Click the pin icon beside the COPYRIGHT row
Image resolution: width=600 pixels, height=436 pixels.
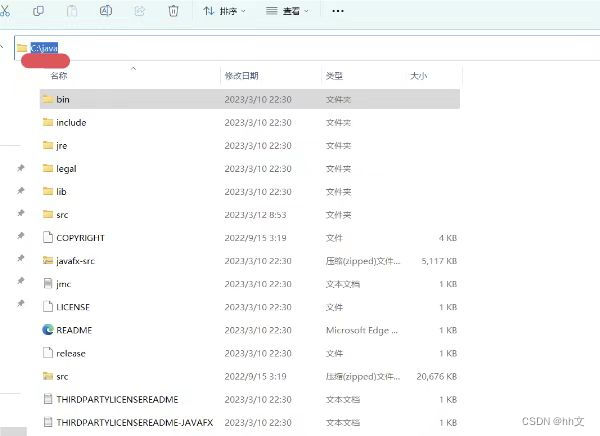(21, 236)
